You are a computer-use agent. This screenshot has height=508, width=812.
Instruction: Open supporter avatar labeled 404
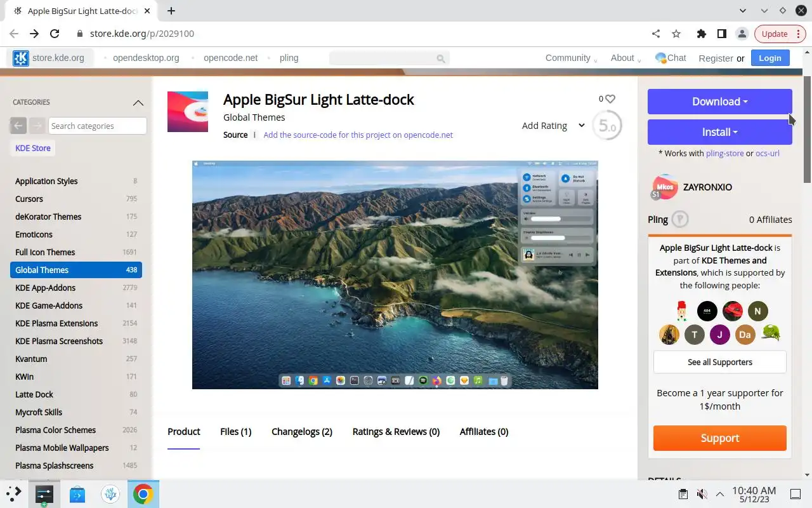click(707, 311)
